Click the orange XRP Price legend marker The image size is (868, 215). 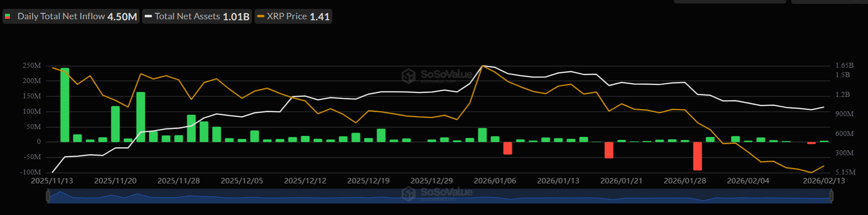[x=260, y=16]
